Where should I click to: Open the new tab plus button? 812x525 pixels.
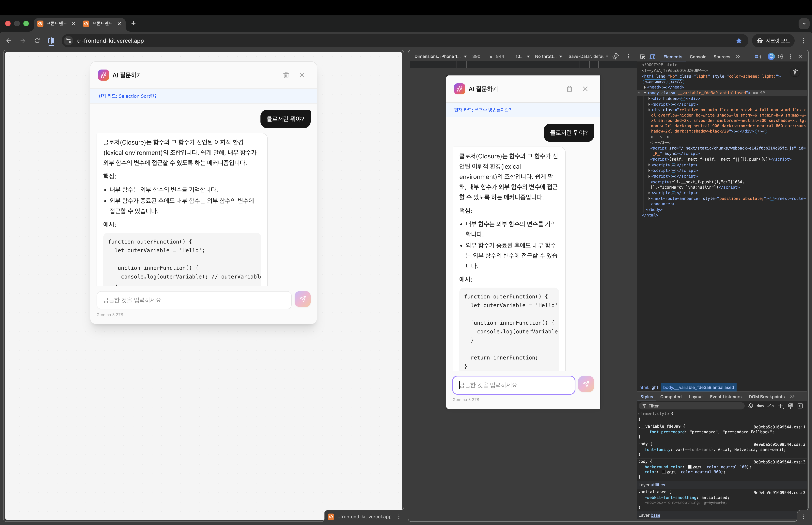133,24
